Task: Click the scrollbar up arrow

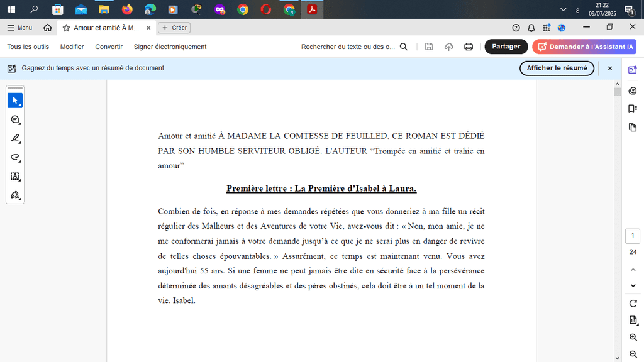Action: pyautogui.click(x=617, y=84)
